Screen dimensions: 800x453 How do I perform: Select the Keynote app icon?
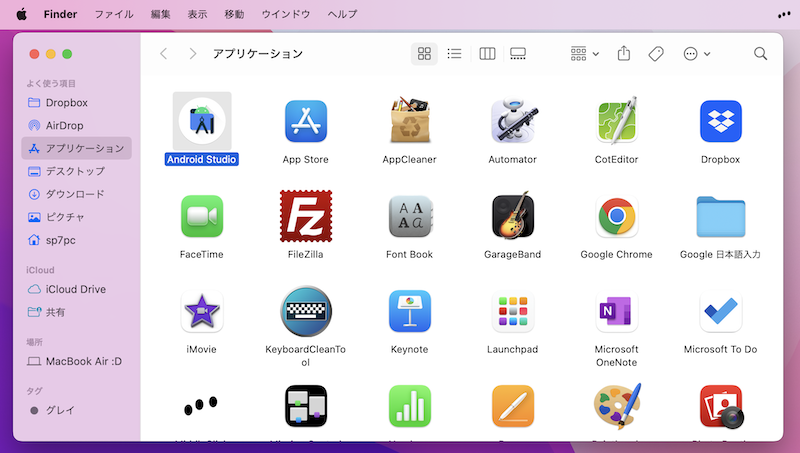(x=409, y=312)
